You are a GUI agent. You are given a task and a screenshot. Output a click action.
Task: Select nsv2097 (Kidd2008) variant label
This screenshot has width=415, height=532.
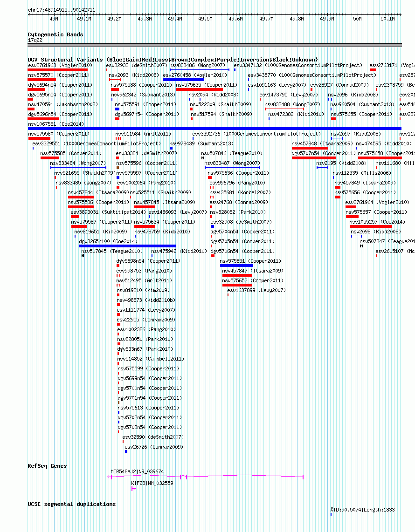(356, 134)
